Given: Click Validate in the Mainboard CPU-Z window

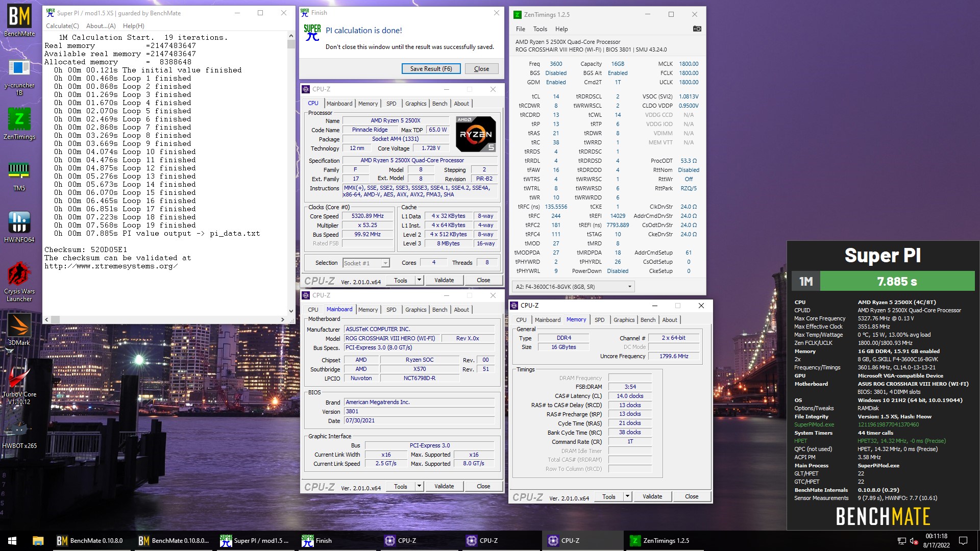Looking at the screenshot, I should [x=444, y=486].
